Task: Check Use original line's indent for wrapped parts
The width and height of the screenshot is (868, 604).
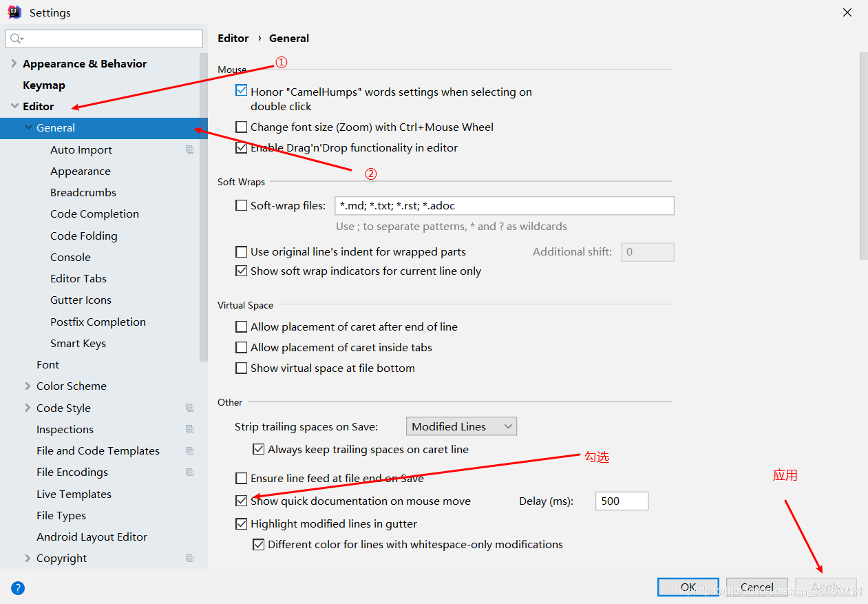Action: (241, 251)
